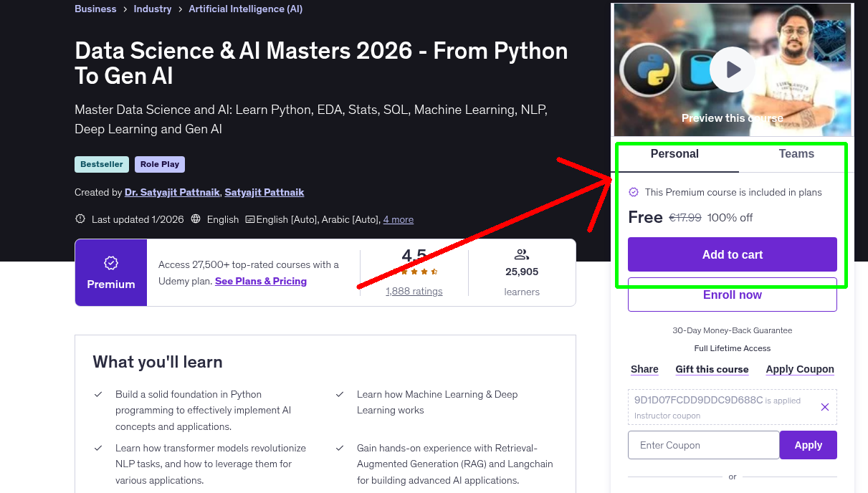View the 1,888 ratings
The width and height of the screenshot is (868, 493).
point(414,291)
